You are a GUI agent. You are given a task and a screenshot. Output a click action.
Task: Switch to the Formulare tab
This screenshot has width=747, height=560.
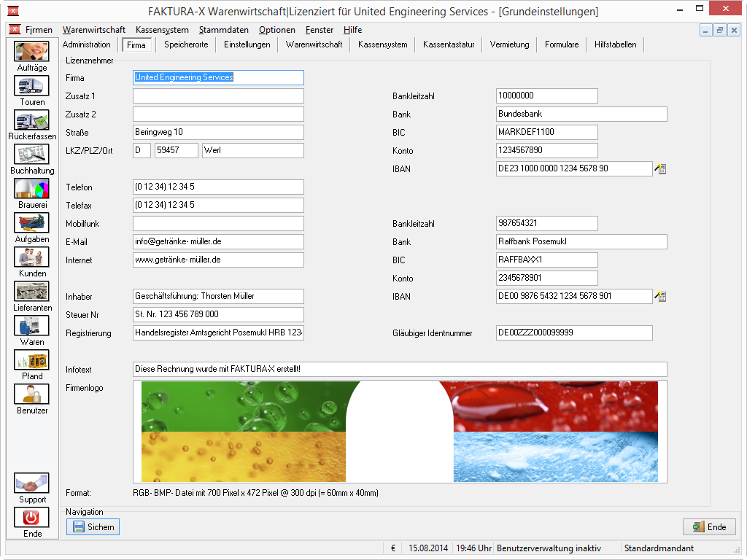[x=562, y=44]
